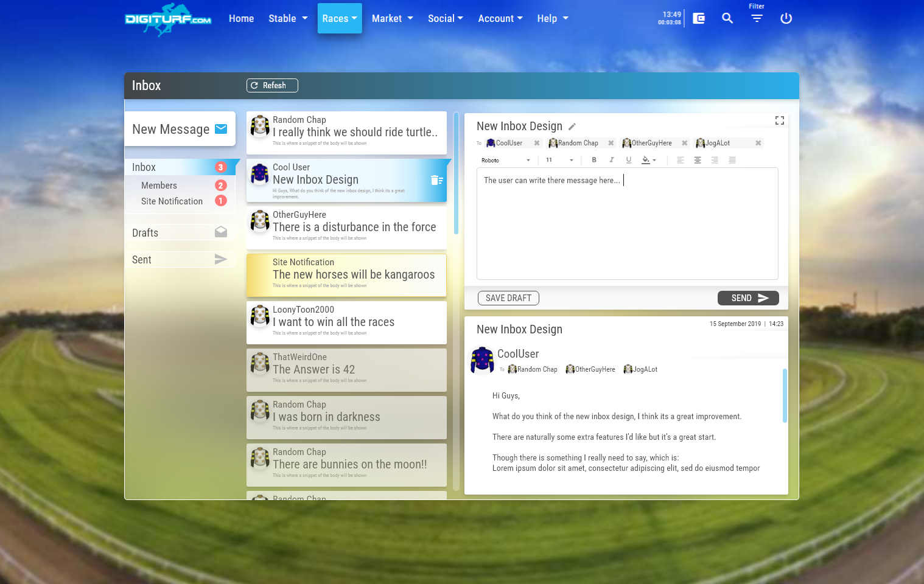Align text right
Screen dimensions: 924x584
[715, 160]
